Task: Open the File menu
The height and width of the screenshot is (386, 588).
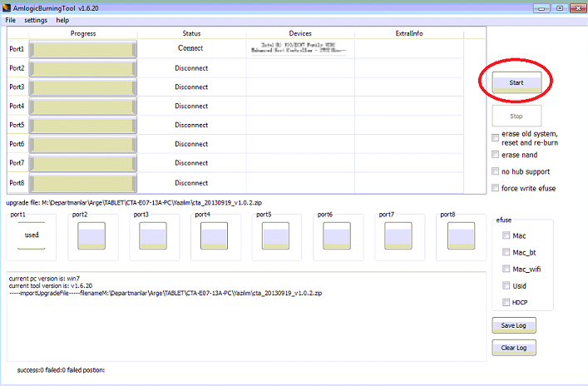Action: pos(11,20)
